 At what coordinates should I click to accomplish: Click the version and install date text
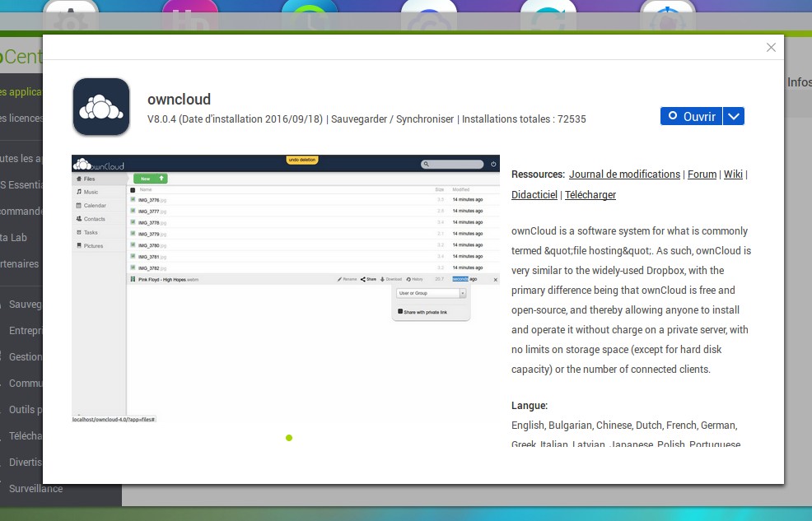235,119
